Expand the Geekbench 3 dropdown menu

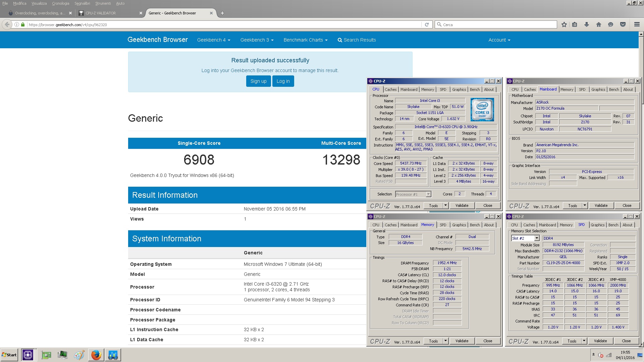tap(257, 40)
